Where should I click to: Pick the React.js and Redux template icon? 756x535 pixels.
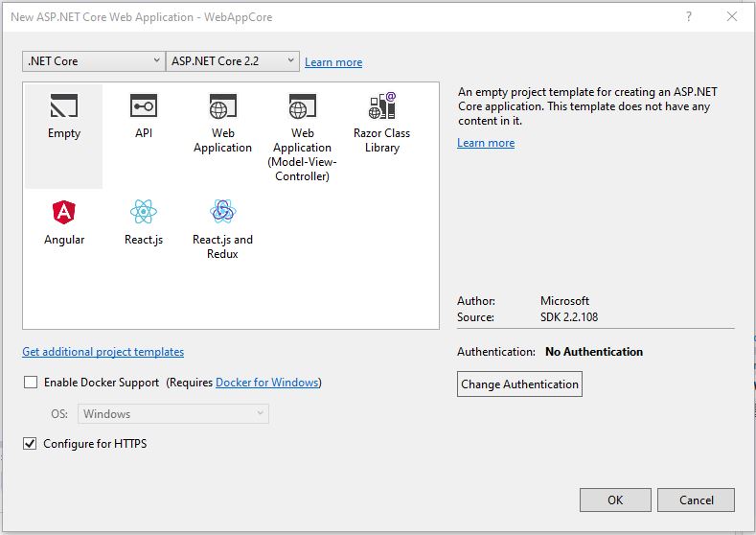(222, 211)
